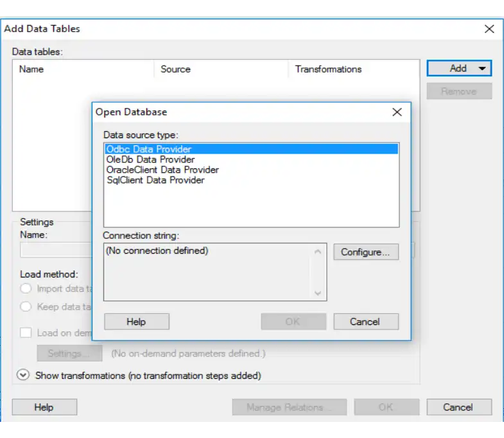The width and height of the screenshot is (504, 438).
Task: Select Keep data table external radio button
Action: (x=26, y=306)
